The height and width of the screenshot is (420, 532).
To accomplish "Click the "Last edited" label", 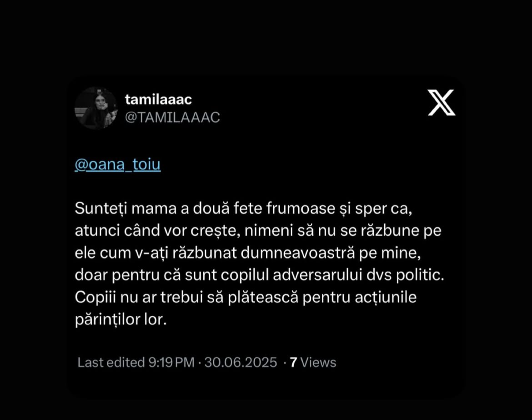I will point(110,362).
